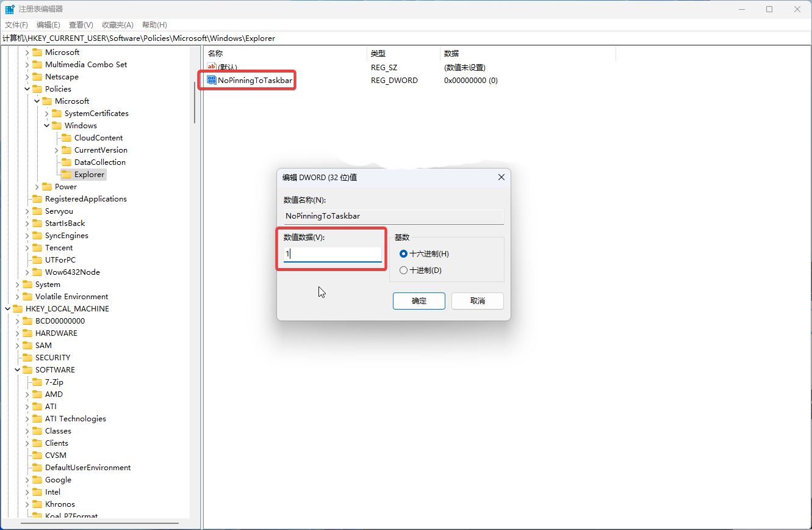The height and width of the screenshot is (530, 812).
Task: Select the Power folder icon
Action: tap(47, 186)
